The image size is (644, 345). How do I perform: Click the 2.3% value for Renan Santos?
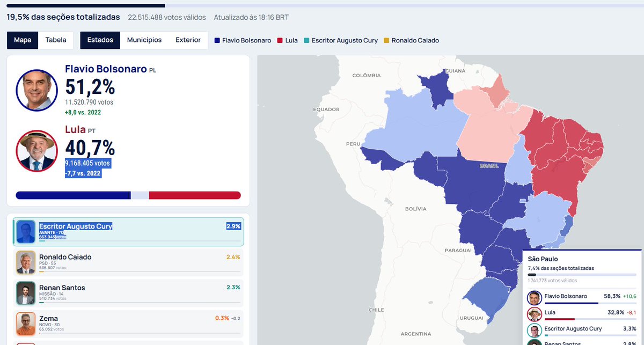coord(233,288)
